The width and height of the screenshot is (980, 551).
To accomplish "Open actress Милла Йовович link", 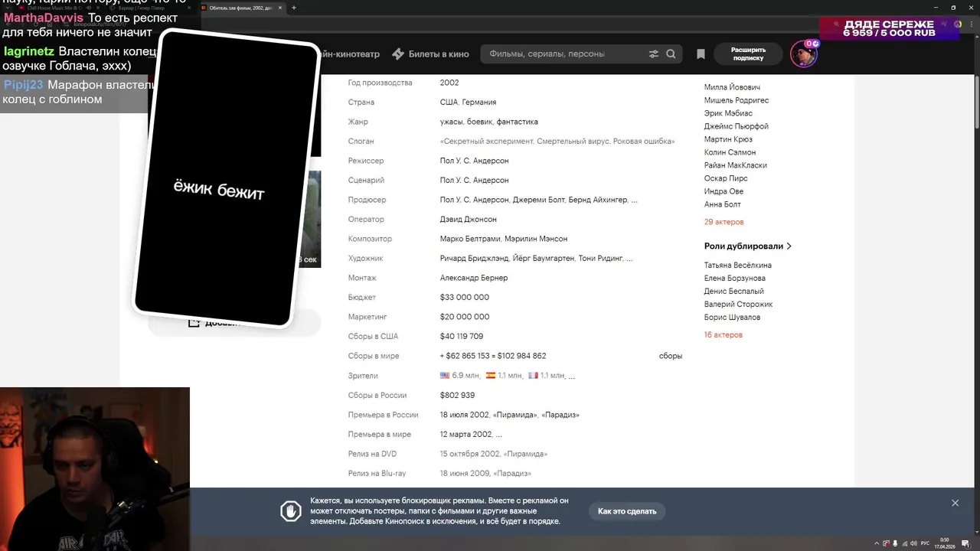I will [732, 87].
